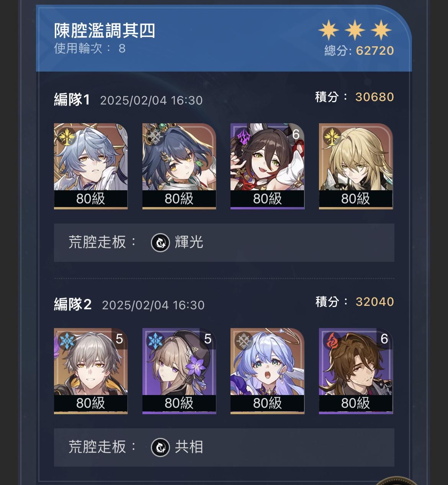Tap the 共相 buff icon in team 2
448x485 pixels.
[x=160, y=447]
